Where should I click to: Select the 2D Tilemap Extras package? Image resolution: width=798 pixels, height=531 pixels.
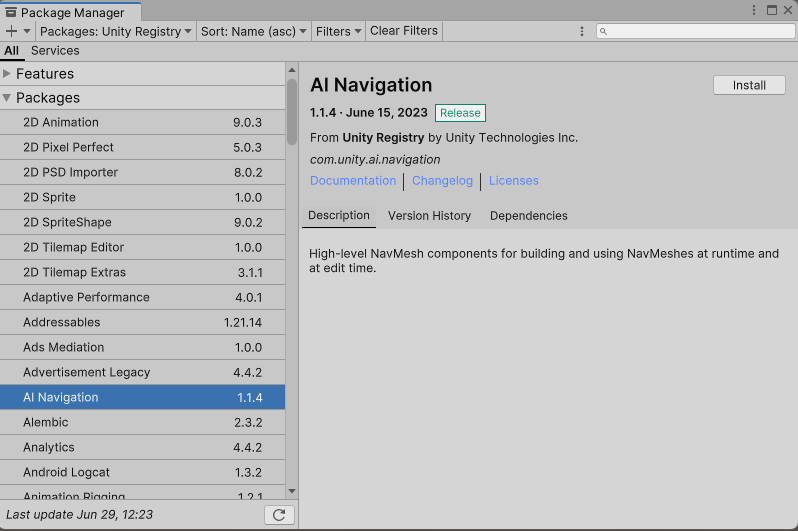coord(142,272)
